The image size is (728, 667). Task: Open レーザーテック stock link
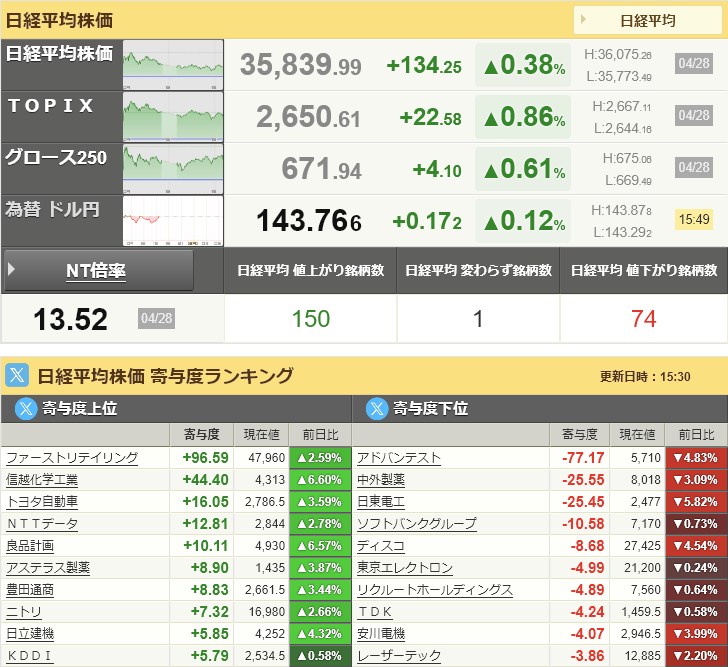(x=399, y=656)
